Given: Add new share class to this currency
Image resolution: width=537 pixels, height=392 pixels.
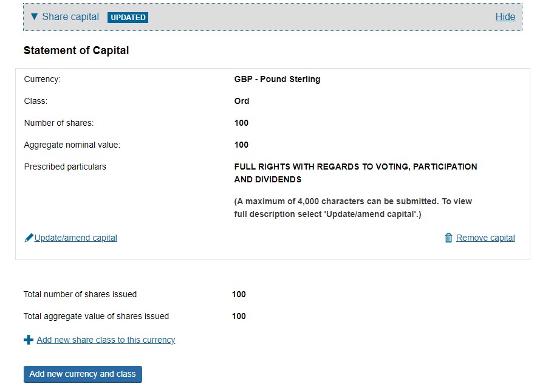Looking at the screenshot, I should click(x=105, y=340).
